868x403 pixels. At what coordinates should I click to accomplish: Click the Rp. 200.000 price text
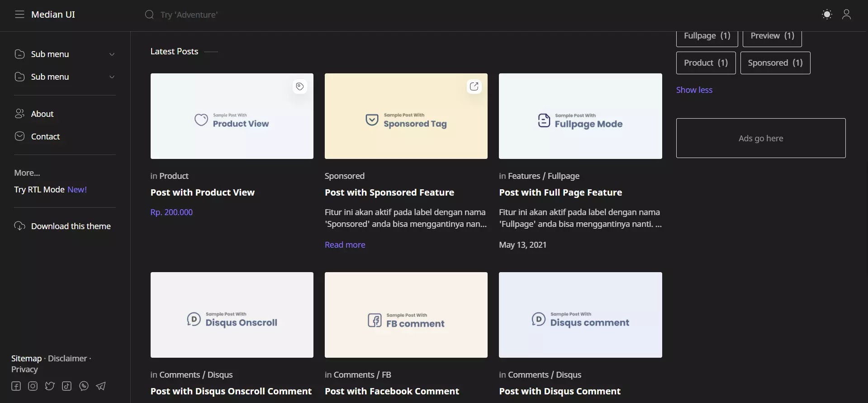[x=171, y=212]
